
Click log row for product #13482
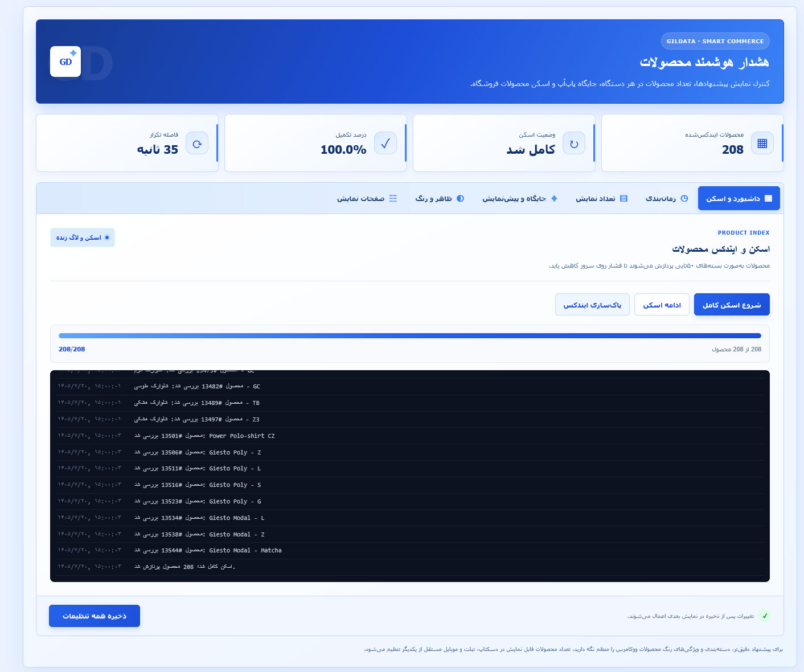[x=410, y=387]
